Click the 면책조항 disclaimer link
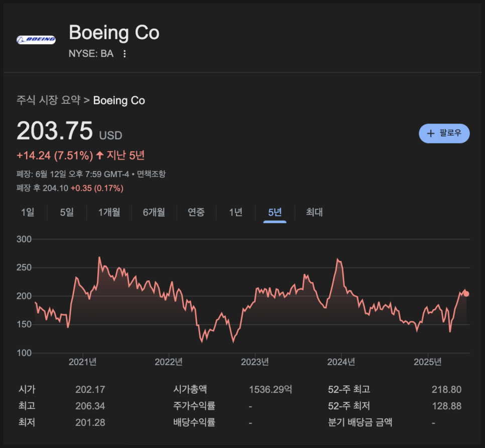Viewport: 485px width, 448px height. pos(151,174)
